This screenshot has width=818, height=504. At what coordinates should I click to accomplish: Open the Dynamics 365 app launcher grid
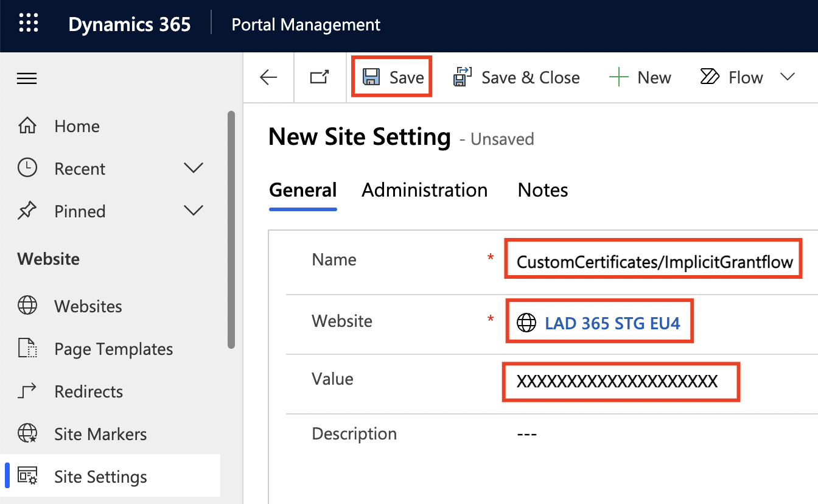[29, 24]
